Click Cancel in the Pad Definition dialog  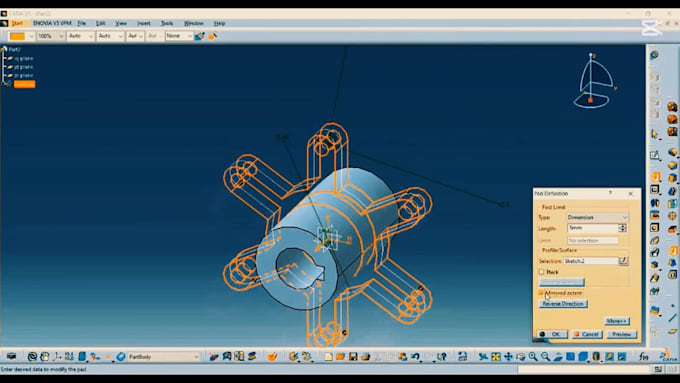(x=587, y=334)
